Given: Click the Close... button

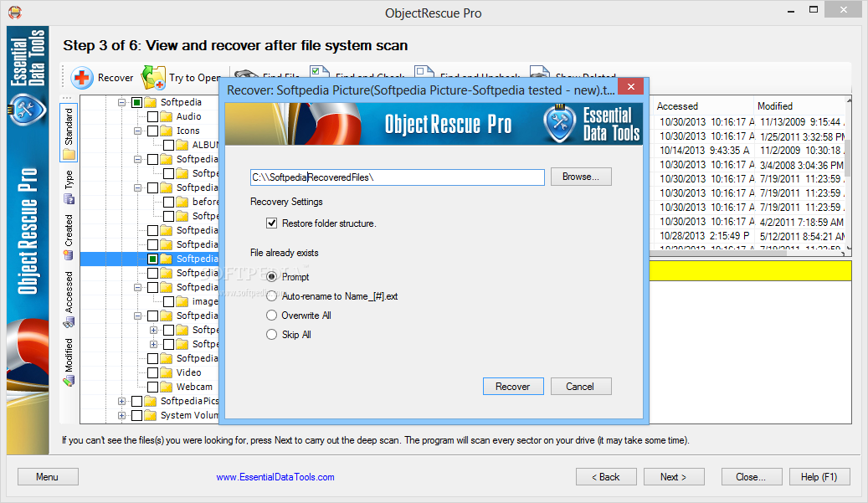Looking at the screenshot, I should [751, 476].
